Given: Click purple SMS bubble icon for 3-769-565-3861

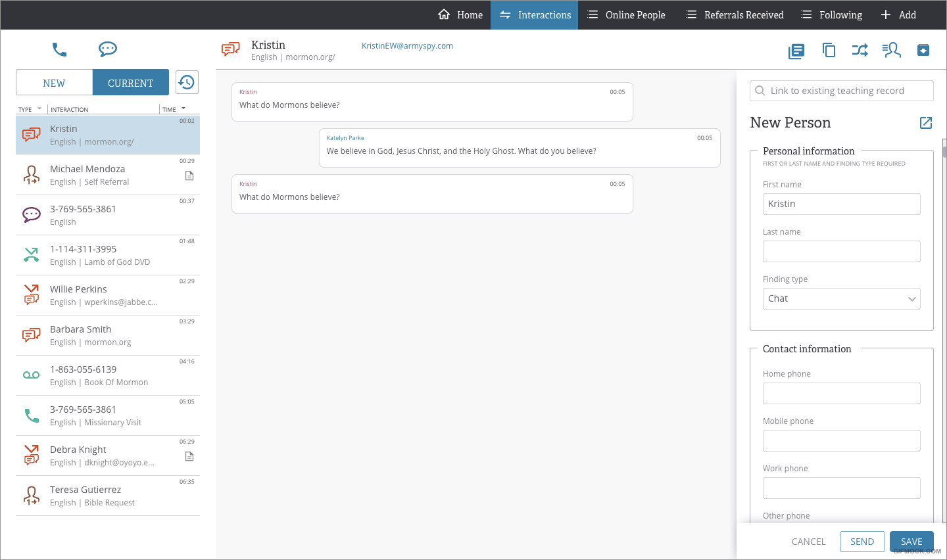Looking at the screenshot, I should pyautogui.click(x=32, y=215).
